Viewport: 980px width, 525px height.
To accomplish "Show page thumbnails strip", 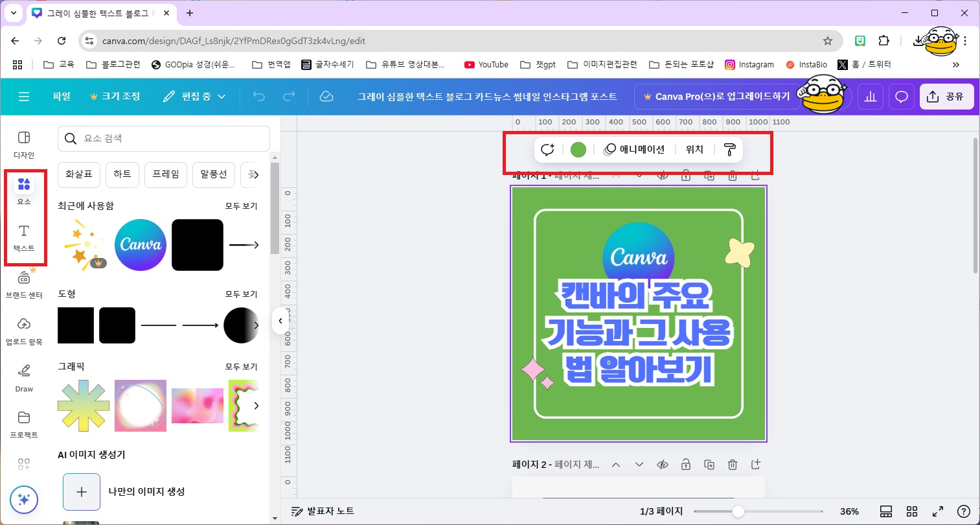I will click(886, 511).
